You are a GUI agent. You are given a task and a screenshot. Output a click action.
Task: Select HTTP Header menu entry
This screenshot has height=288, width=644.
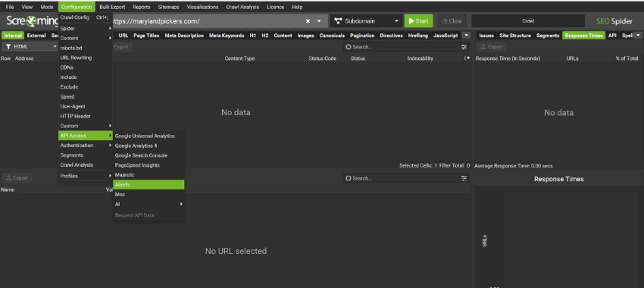pyautogui.click(x=86, y=116)
